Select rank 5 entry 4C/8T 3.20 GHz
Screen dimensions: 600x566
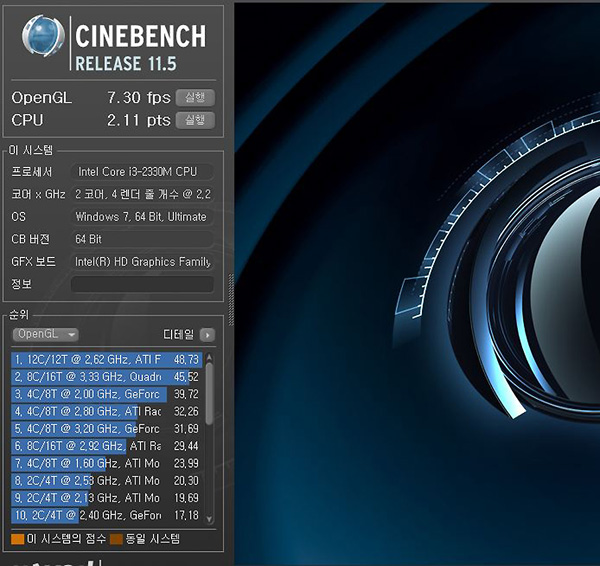pos(107,429)
